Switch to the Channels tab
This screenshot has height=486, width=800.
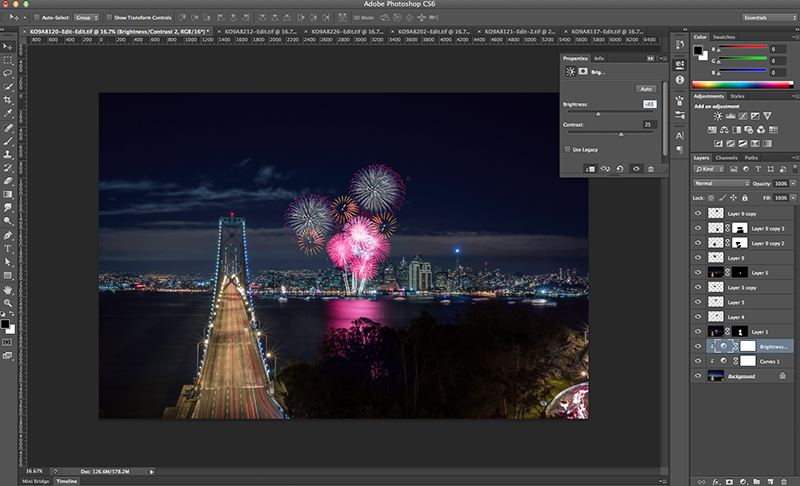point(726,157)
